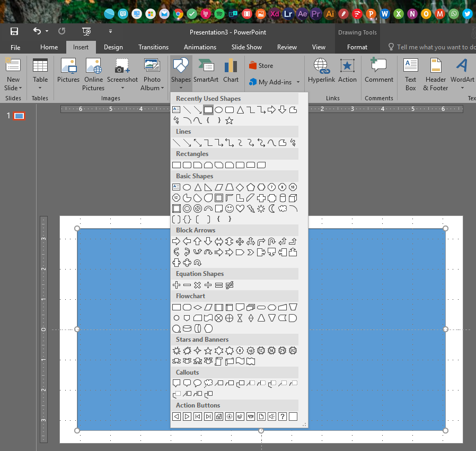Image resolution: width=476 pixels, height=451 pixels.
Task: Expand the My Add-ins dropdown arrow
Action: click(x=298, y=82)
